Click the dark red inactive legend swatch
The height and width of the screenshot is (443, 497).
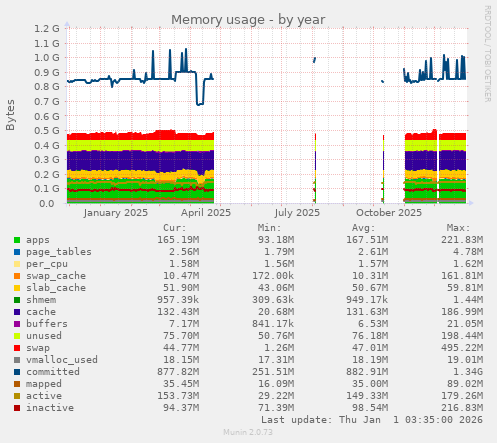coord(17,408)
